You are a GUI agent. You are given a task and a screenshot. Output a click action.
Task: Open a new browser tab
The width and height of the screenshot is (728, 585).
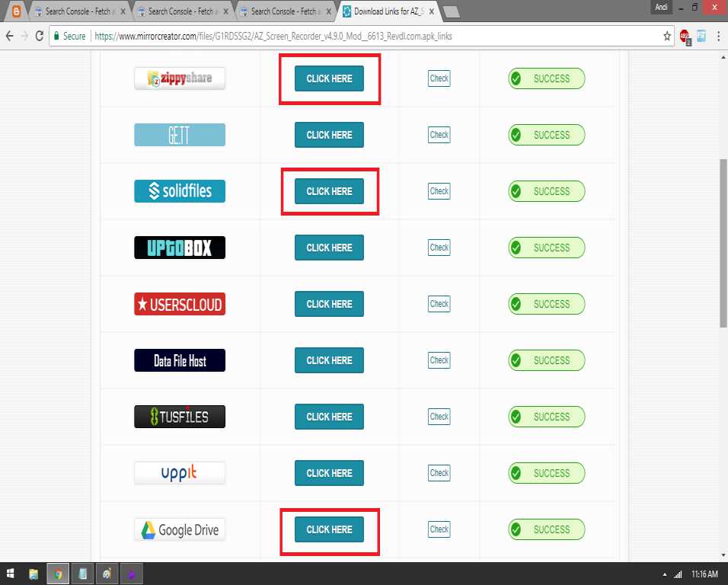coord(452,12)
